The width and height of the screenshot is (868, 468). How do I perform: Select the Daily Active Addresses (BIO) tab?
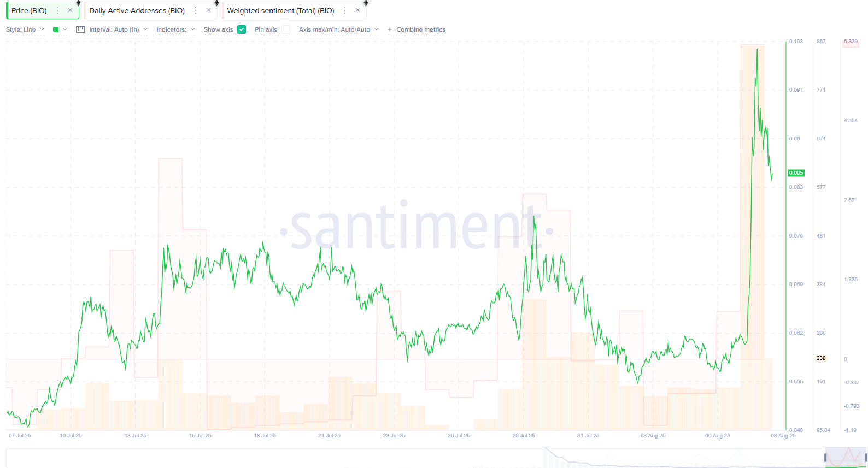tap(137, 10)
